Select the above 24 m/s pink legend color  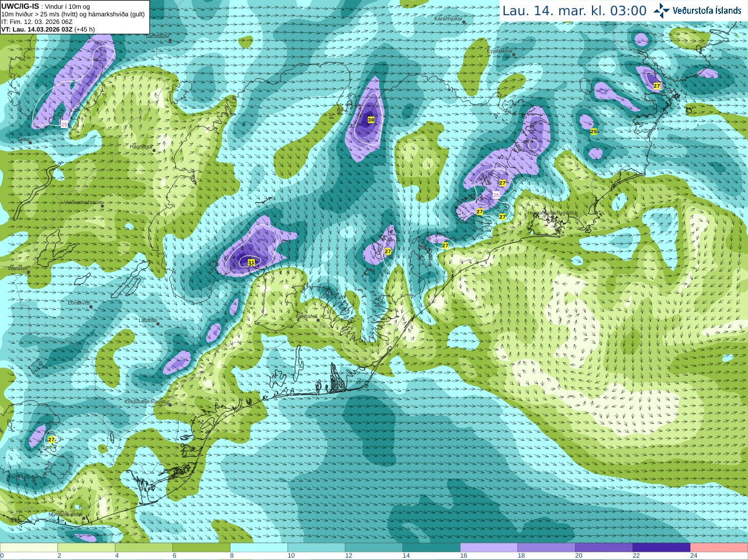point(719,547)
